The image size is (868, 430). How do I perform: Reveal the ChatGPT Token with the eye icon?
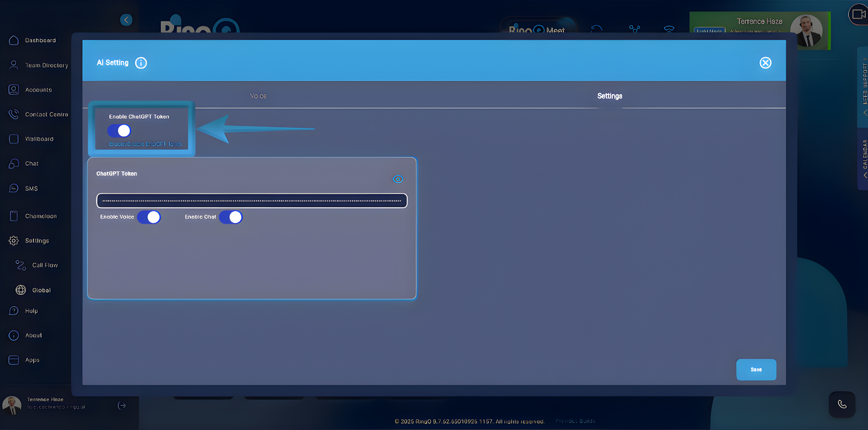397,179
